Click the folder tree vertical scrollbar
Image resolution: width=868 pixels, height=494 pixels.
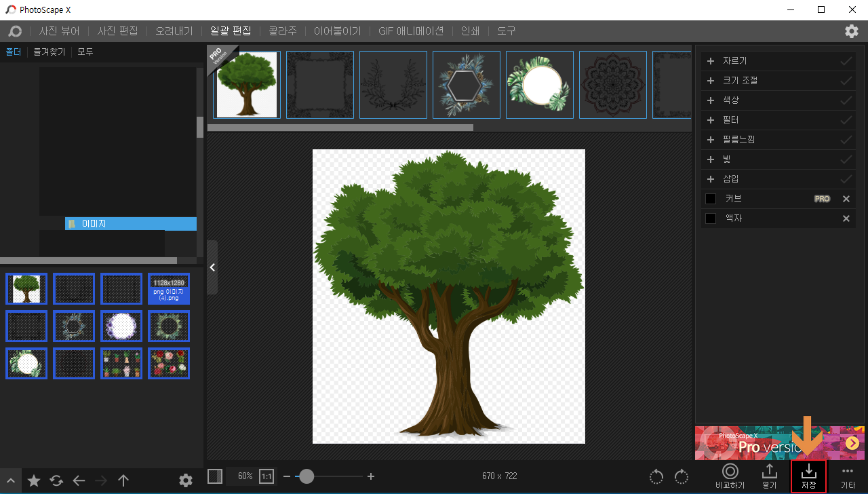point(200,127)
